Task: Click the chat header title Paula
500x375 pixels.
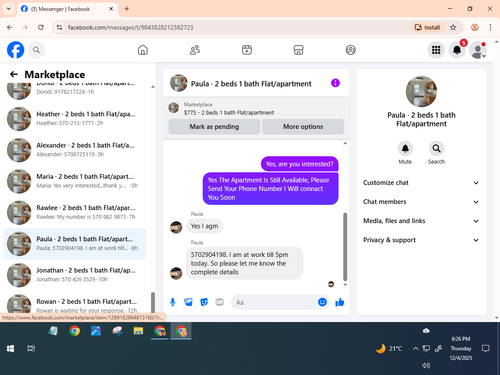Action: 251,84
